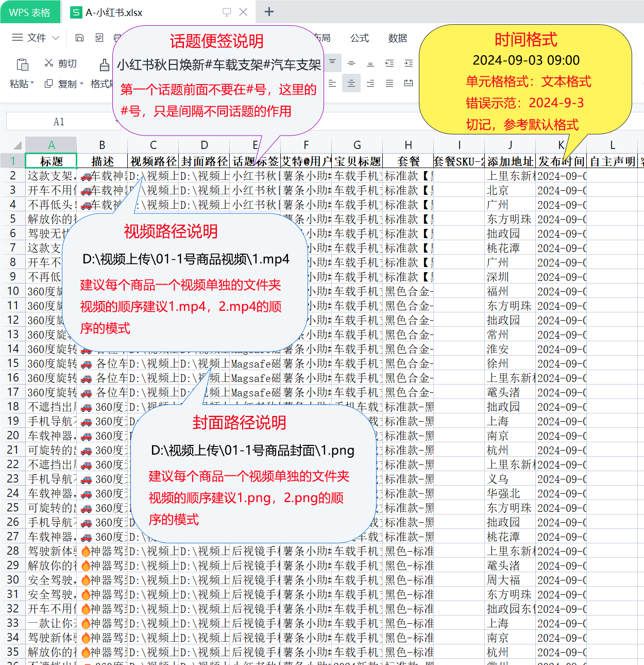Click the export icon next to Save

coord(99,38)
